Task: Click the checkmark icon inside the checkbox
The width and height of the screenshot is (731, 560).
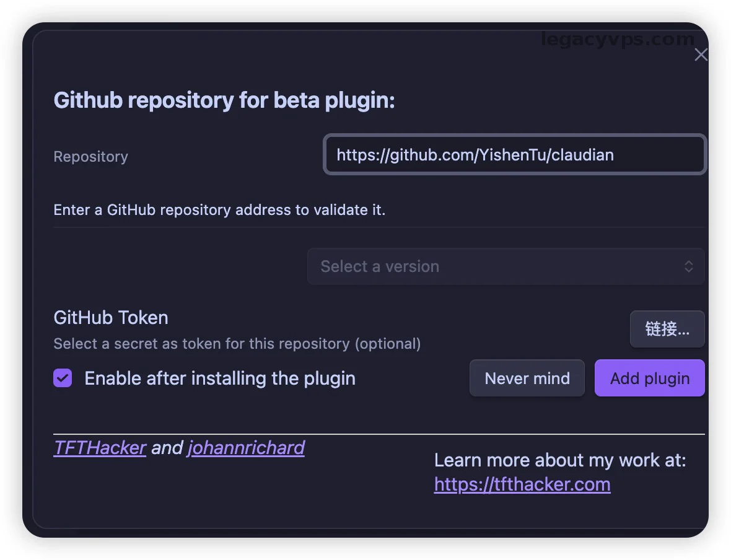Action: point(63,378)
